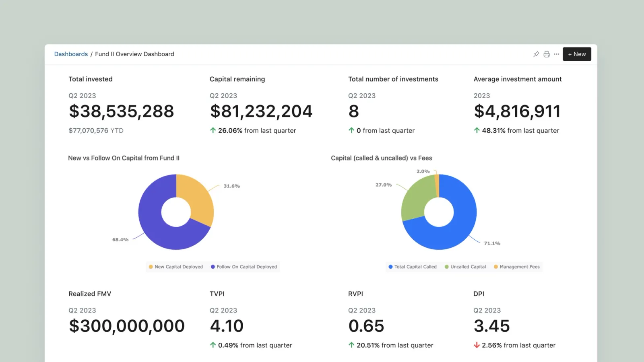Toggle Management Fees legend entry
The height and width of the screenshot is (362, 644).
pos(517,267)
